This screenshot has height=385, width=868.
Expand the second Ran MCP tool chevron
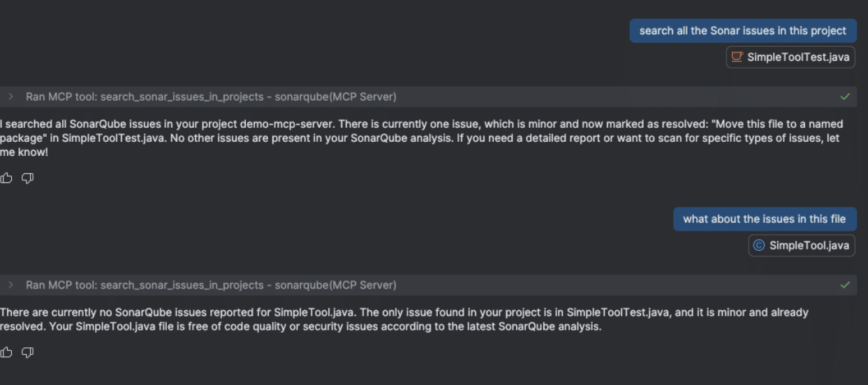click(x=11, y=285)
